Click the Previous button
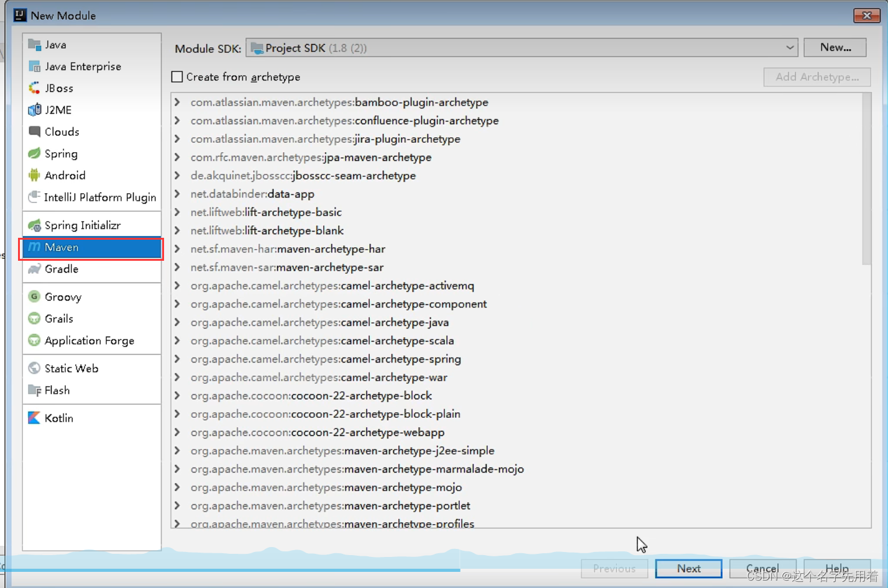Viewport: 888px width, 588px height. coord(614,568)
